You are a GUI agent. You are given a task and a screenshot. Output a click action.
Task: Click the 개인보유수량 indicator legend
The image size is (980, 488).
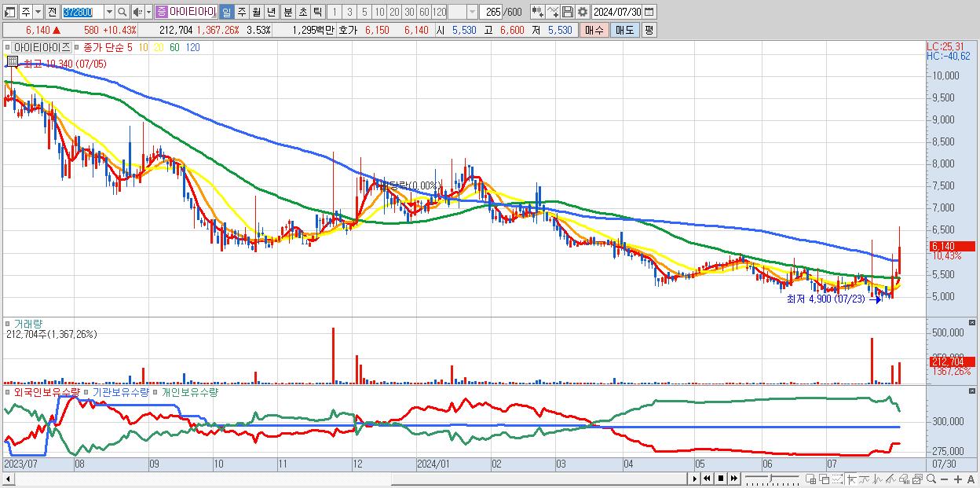[x=189, y=391]
